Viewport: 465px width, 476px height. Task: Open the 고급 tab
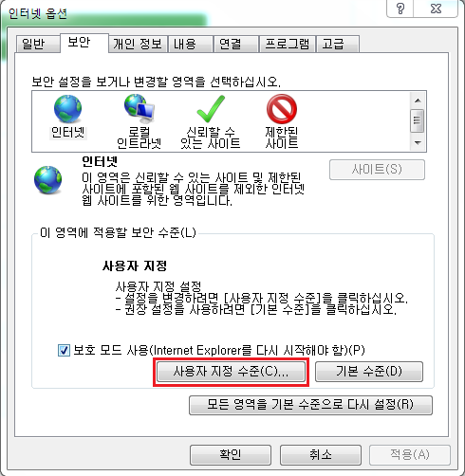(338, 44)
